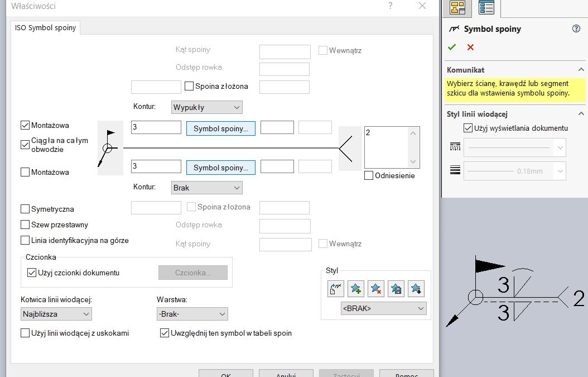Uncheck Ciągła na całym obwodzie
The width and height of the screenshot is (588, 377).
click(x=25, y=145)
